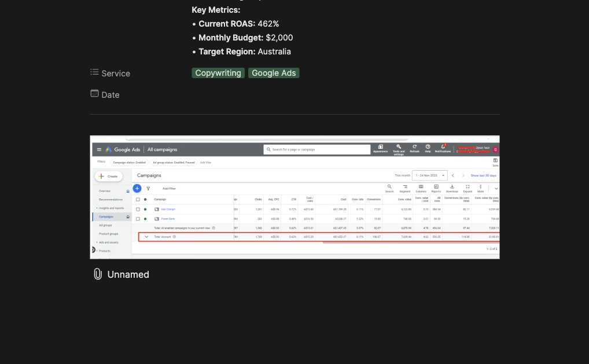Click the horizontal scrollbar under the campaigns table

pyautogui.click(x=411, y=242)
